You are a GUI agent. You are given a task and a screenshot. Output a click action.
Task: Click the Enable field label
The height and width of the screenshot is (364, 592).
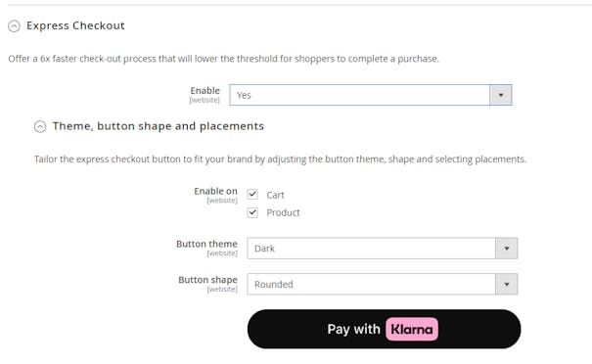(205, 91)
